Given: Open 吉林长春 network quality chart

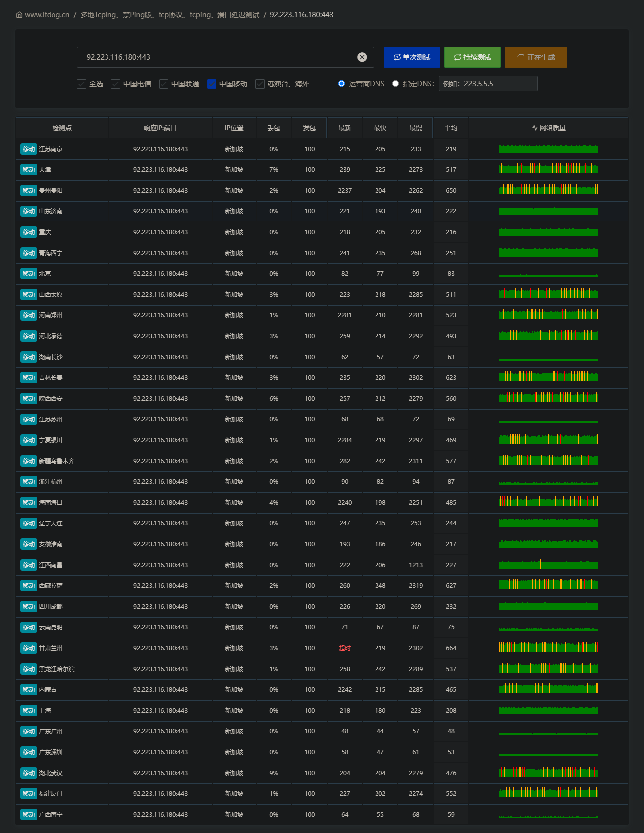Looking at the screenshot, I should coord(548,376).
